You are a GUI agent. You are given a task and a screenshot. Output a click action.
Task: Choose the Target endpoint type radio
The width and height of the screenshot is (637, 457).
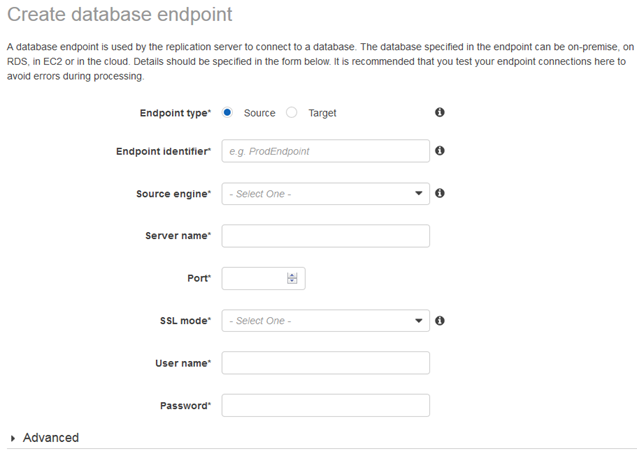(292, 113)
